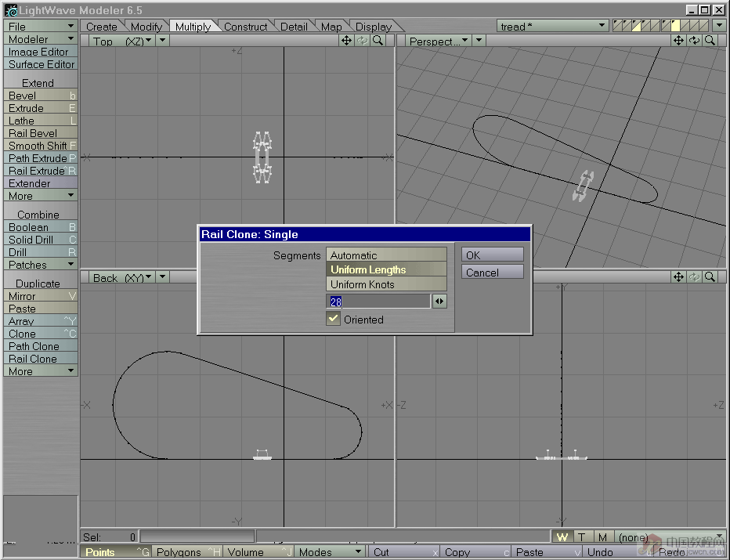The width and height of the screenshot is (730, 560).
Task: Open the tread* object dropdown
Action: pos(553,26)
